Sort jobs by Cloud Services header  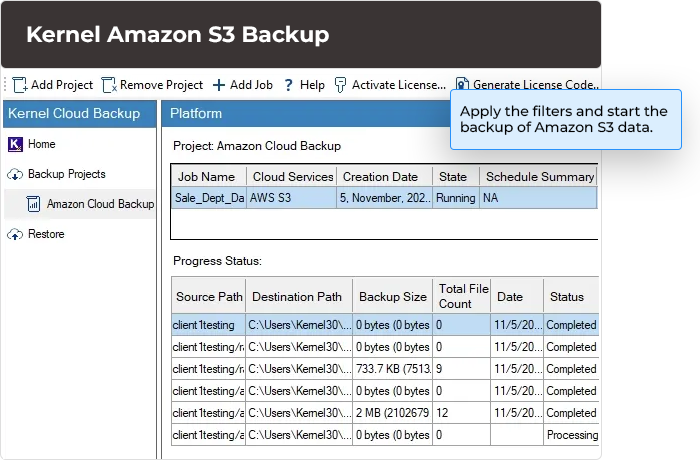point(292,177)
